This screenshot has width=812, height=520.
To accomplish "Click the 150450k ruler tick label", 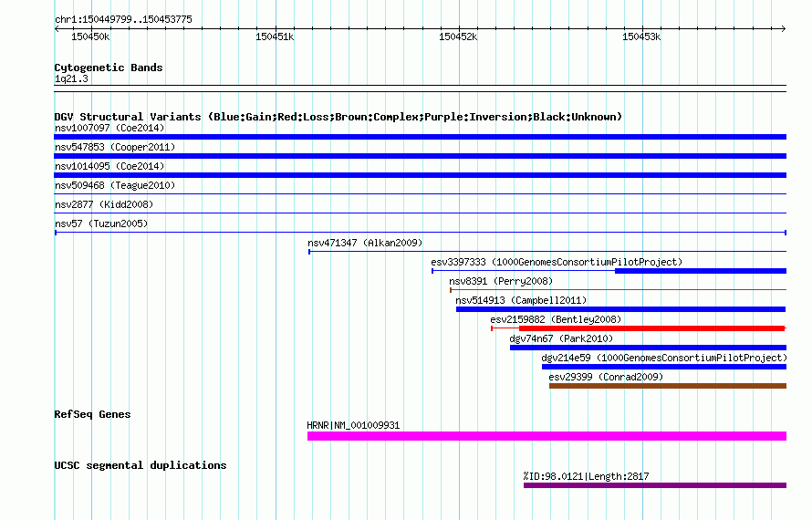I will point(90,36).
